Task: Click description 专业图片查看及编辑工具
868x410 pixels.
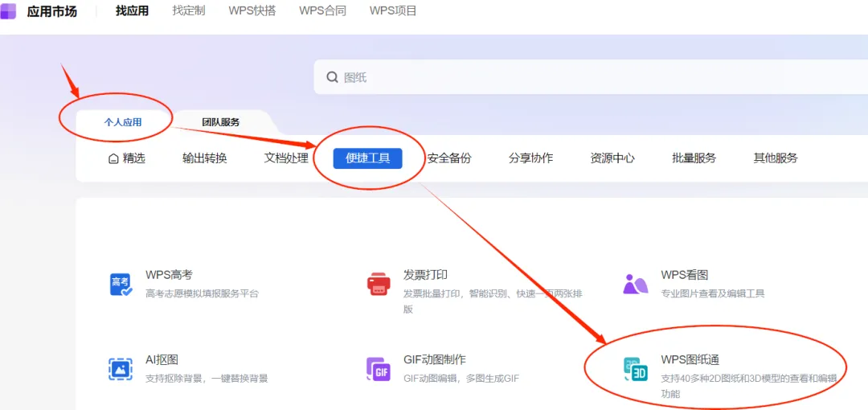Action: pyautogui.click(x=713, y=293)
